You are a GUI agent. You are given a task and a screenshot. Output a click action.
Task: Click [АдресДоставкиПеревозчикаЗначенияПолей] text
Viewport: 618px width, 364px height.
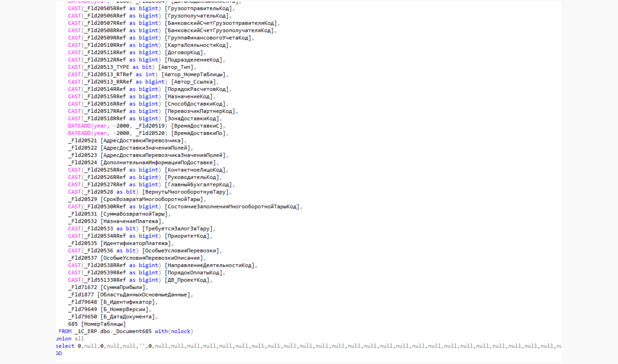pos(163,156)
